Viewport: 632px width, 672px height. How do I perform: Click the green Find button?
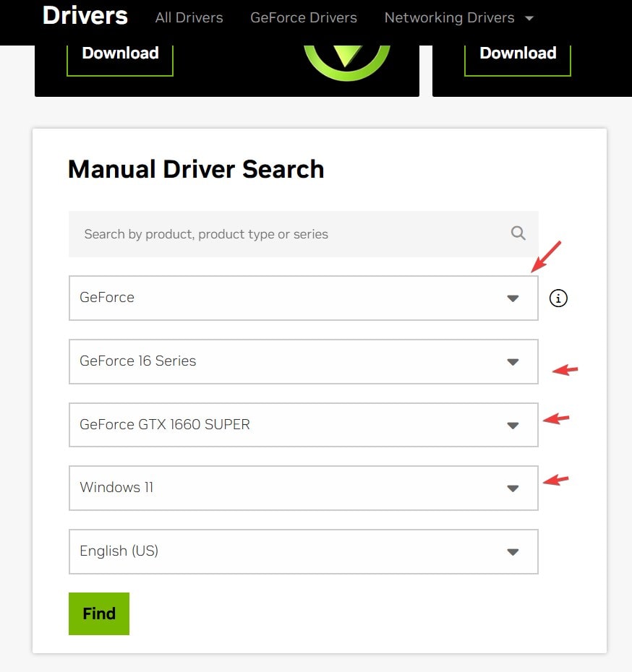click(x=99, y=613)
